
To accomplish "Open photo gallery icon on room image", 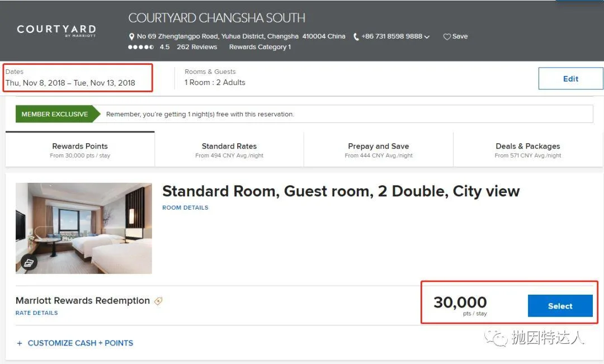I will (30, 262).
